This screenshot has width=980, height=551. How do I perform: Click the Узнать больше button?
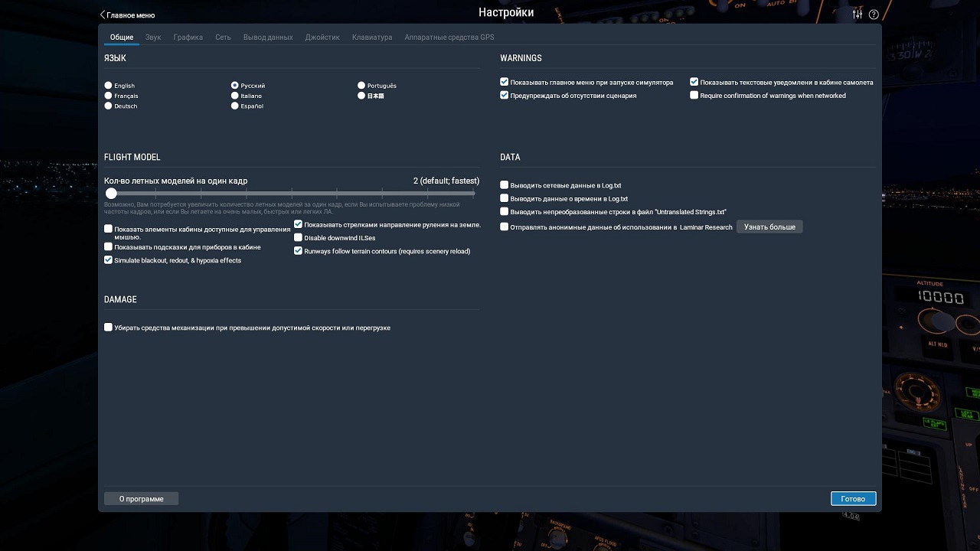(x=769, y=227)
